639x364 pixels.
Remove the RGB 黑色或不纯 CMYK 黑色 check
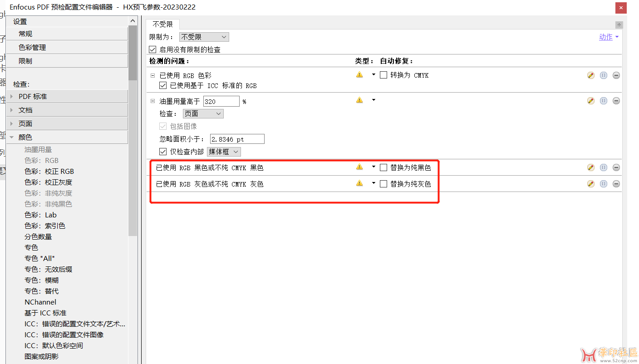click(x=616, y=167)
